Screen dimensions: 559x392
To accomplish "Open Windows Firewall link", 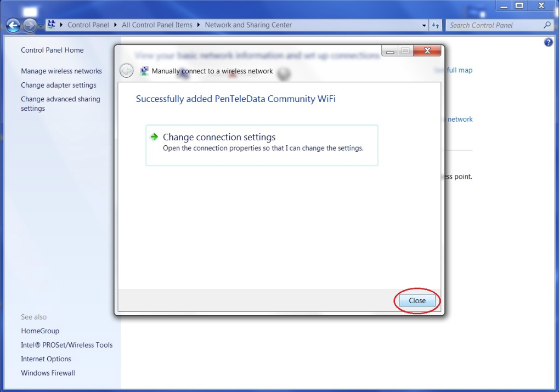I will point(48,373).
